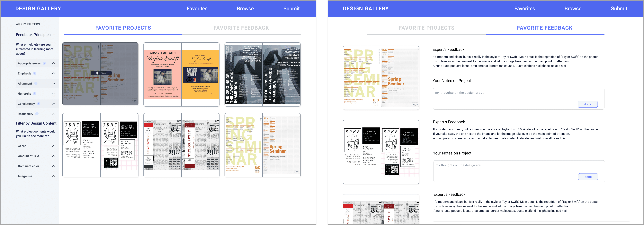Click the Appropriateness filter label

click(x=29, y=63)
